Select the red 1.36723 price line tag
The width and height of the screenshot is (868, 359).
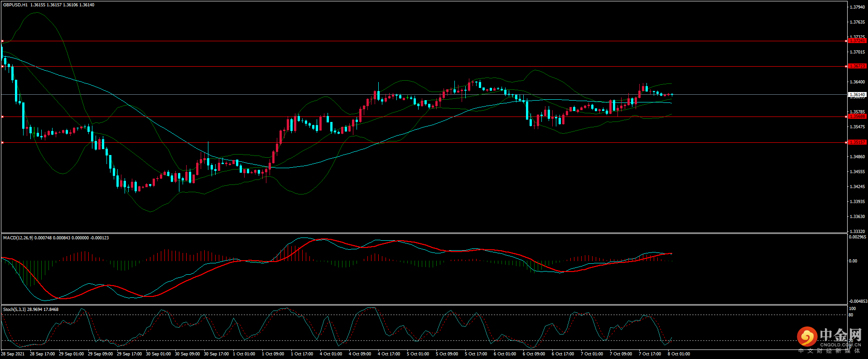point(857,66)
